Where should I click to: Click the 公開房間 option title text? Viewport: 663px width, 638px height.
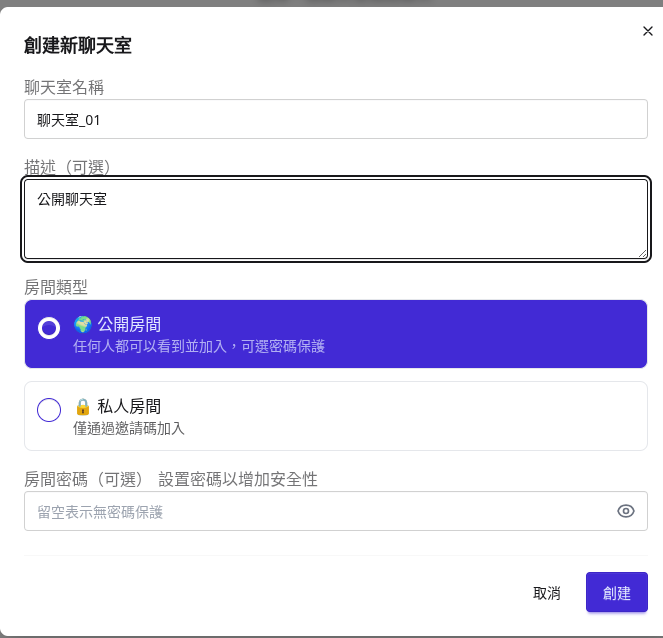pyautogui.click(x=129, y=325)
